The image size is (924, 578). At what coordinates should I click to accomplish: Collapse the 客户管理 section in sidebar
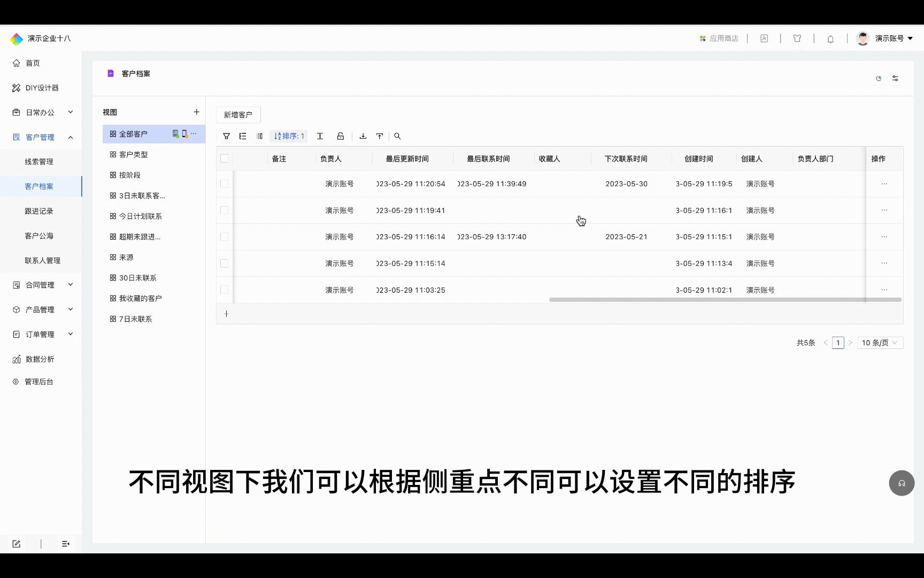(x=70, y=137)
